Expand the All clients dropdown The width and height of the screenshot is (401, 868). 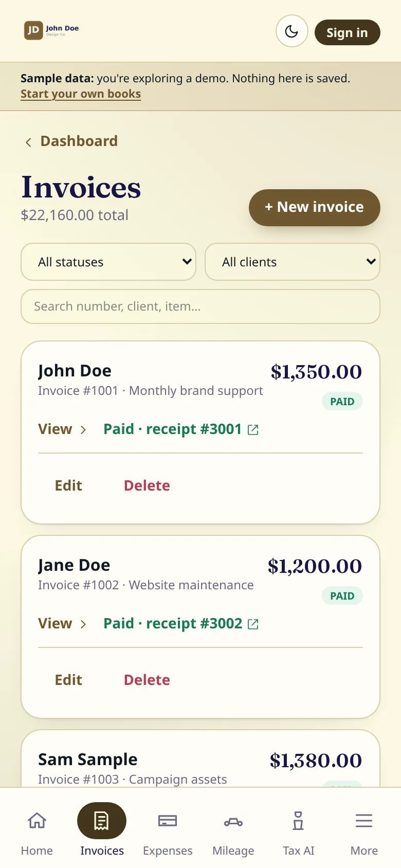point(293,262)
